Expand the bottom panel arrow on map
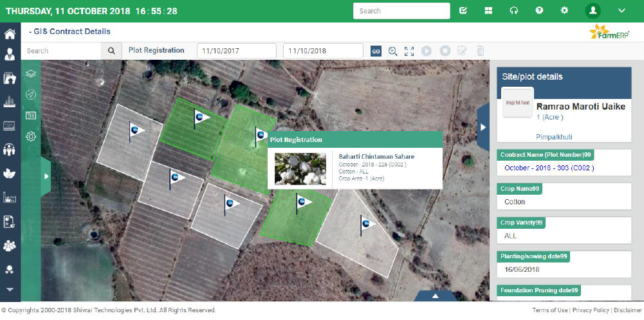This screenshot has width=644, height=320. [436, 296]
